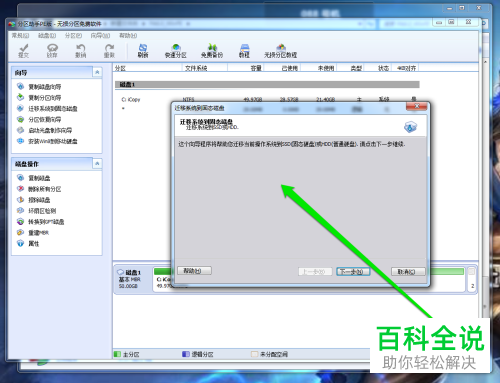Image resolution: width=500 pixels, height=383 pixels.
Task: Click the 主分区 legend entry
Action: click(x=127, y=354)
